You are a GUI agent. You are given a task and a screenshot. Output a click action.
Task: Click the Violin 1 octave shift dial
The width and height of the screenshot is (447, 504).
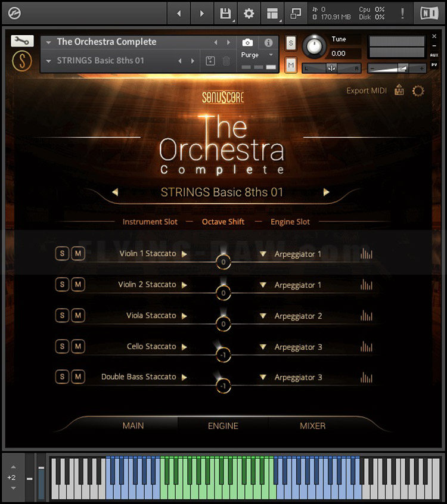(x=223, y=262)
